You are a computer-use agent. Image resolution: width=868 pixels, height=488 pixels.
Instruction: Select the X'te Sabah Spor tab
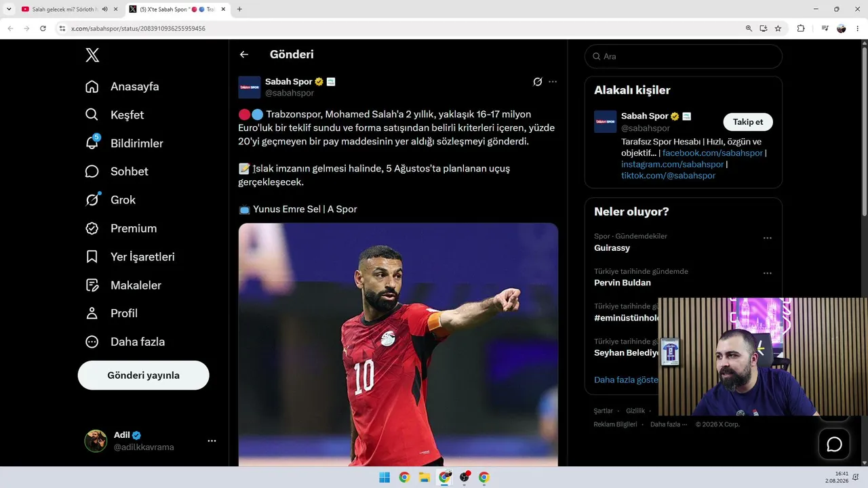click(178, 9)
